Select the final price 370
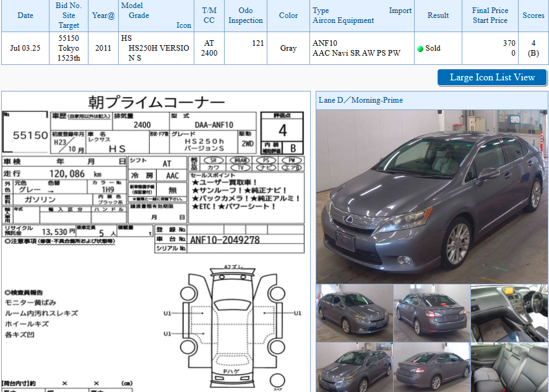The height and width of the screenshot is (392, 549). (509, 43)
